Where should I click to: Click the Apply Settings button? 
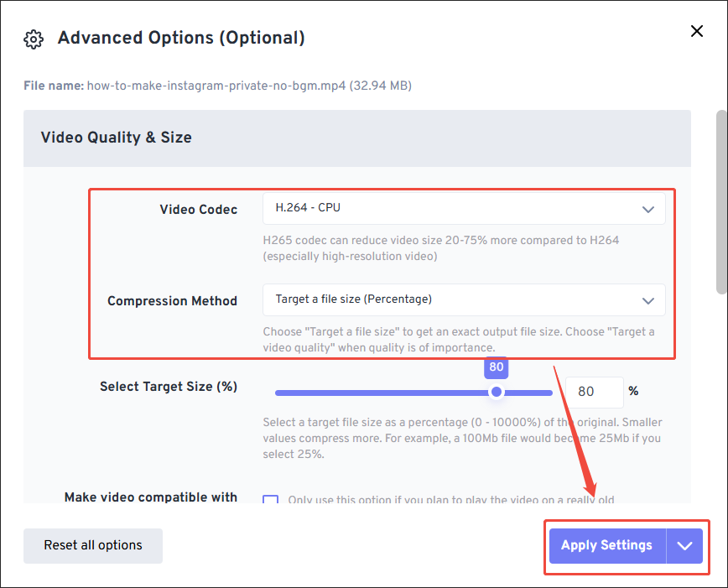click(x=606, y=545)
